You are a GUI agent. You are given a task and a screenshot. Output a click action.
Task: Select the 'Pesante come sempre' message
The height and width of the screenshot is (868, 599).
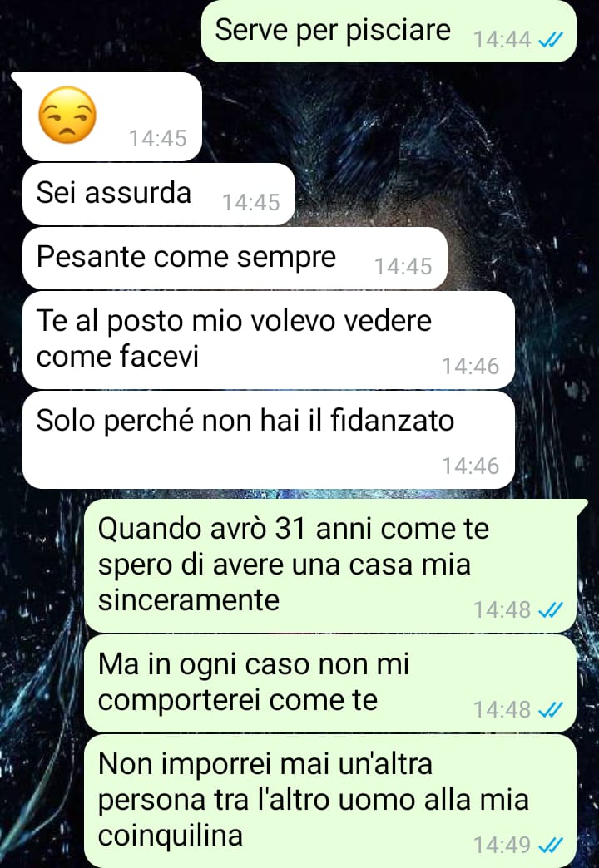pyautogui.click(x=235, y=258)
